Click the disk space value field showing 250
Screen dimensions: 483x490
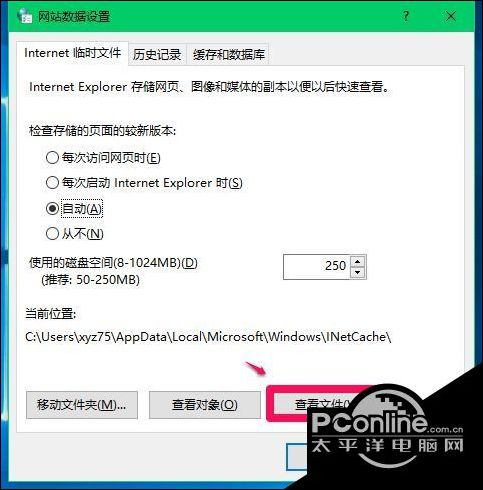coord(316,267)
